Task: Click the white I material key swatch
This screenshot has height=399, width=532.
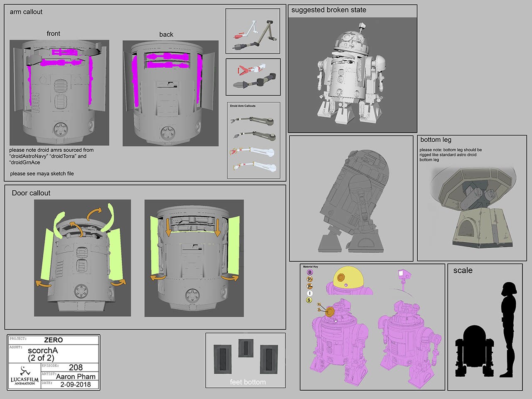Action: click(x=309, y=293)
